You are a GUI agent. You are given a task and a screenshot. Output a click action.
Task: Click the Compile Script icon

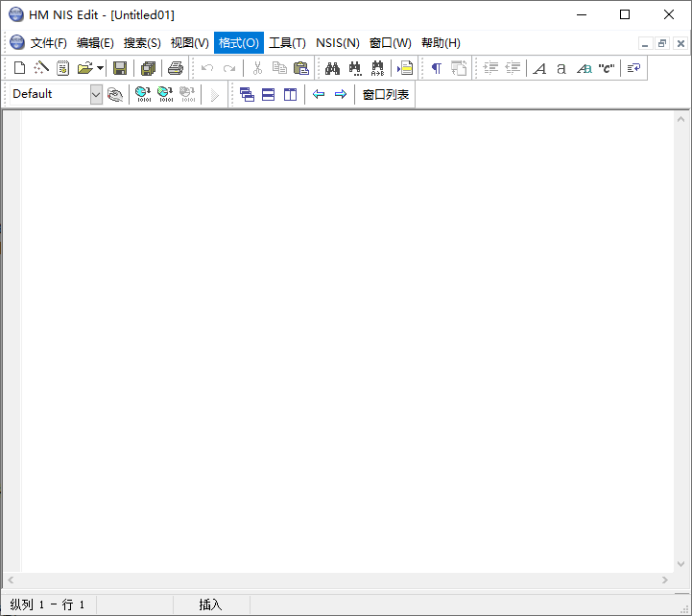click(x=142, y=94)
